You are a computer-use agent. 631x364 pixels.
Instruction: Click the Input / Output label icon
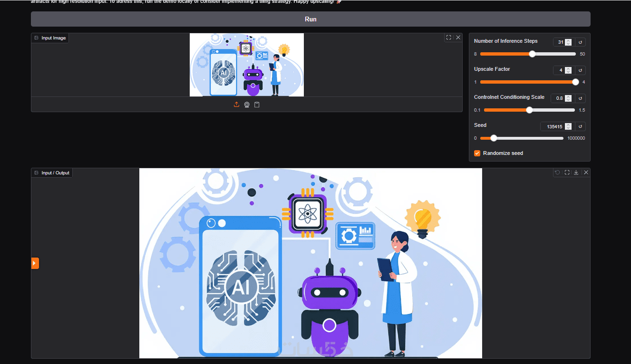[37, 173]
